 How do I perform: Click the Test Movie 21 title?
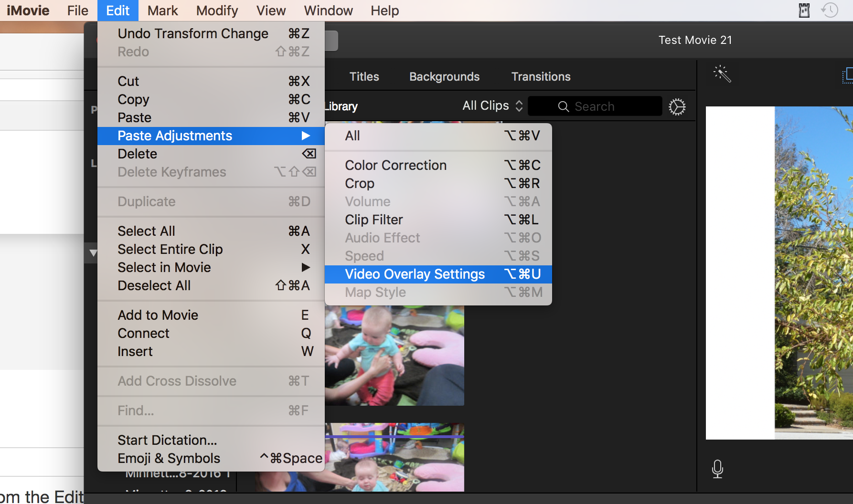[695, 40]
